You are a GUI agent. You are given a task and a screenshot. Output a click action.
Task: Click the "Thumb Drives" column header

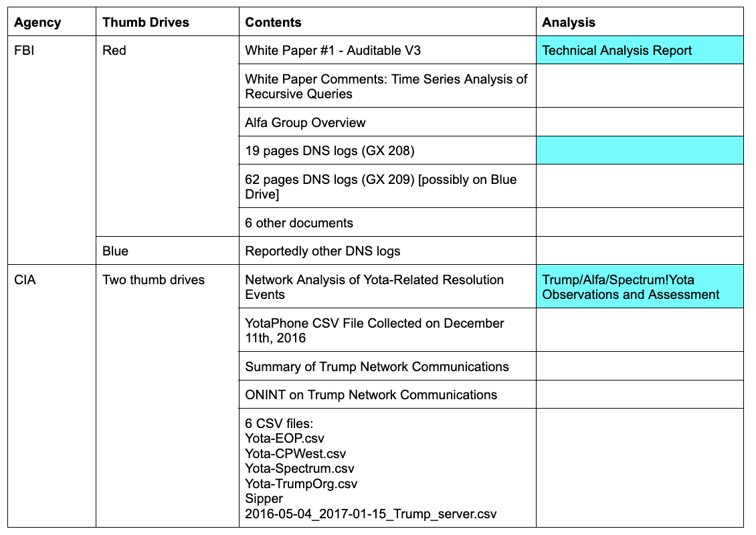point(167,21)
